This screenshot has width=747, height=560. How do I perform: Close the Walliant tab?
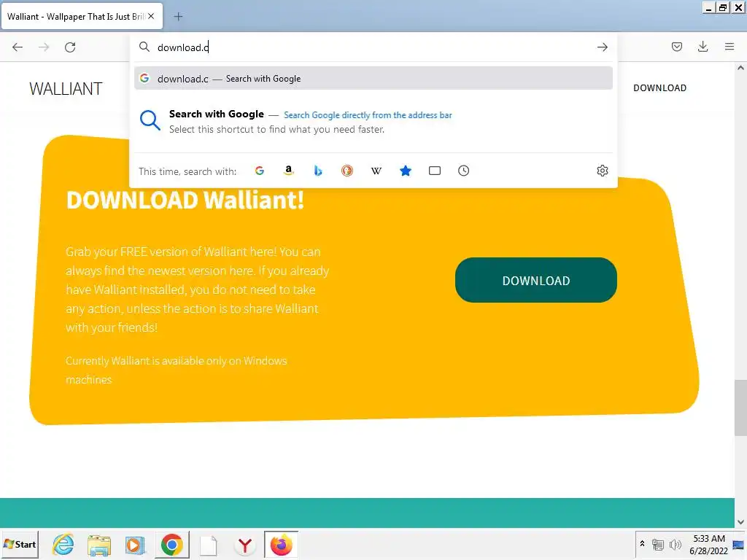click(x=151, y=16)
